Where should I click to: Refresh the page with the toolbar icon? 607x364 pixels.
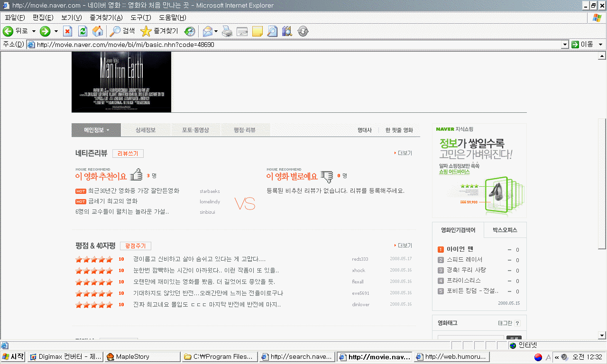point(83,31)
